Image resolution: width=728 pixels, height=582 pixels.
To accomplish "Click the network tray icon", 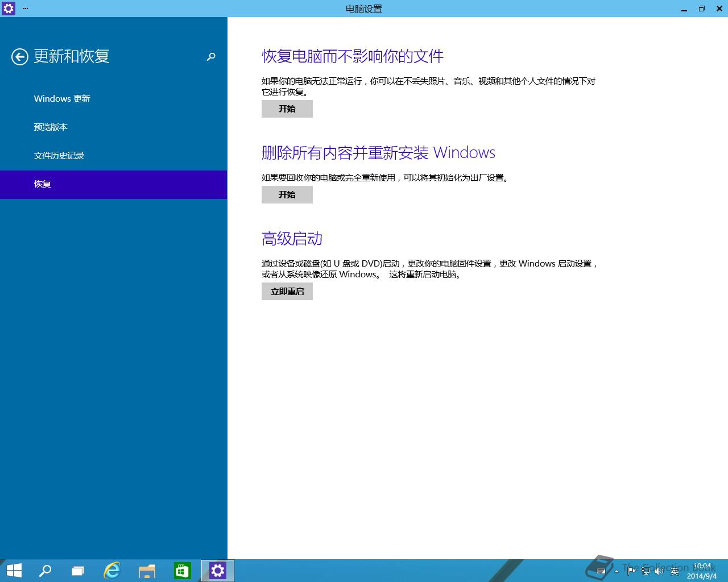I will (646, 571).
